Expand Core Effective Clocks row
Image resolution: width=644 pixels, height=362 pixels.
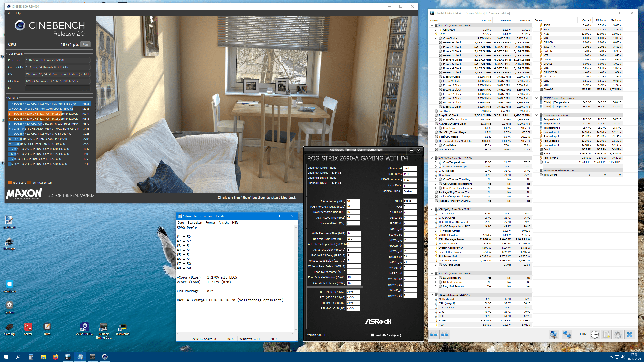coord(436,119)
